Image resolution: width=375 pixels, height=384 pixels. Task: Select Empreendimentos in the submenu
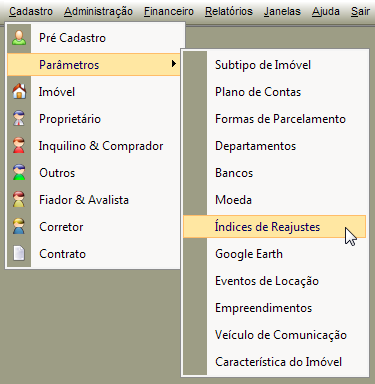click(275, 308)
